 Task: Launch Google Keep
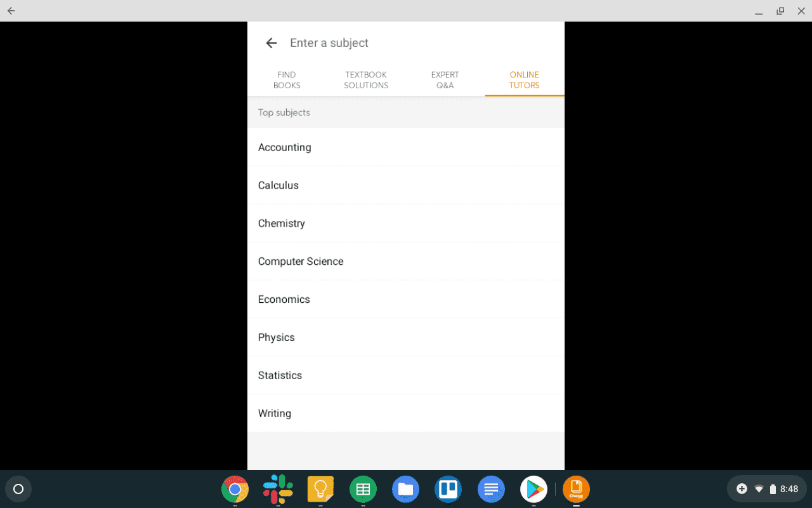(320, 489)
